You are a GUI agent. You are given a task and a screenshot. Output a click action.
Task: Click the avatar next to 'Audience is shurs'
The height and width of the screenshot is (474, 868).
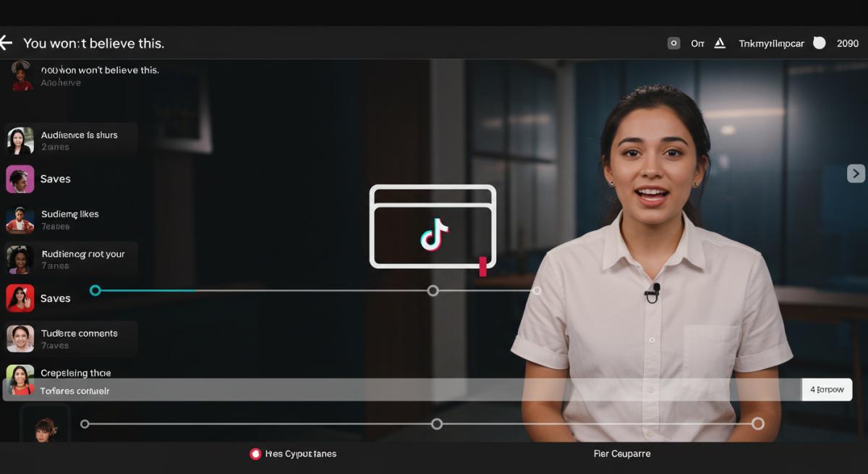point(20,140)
